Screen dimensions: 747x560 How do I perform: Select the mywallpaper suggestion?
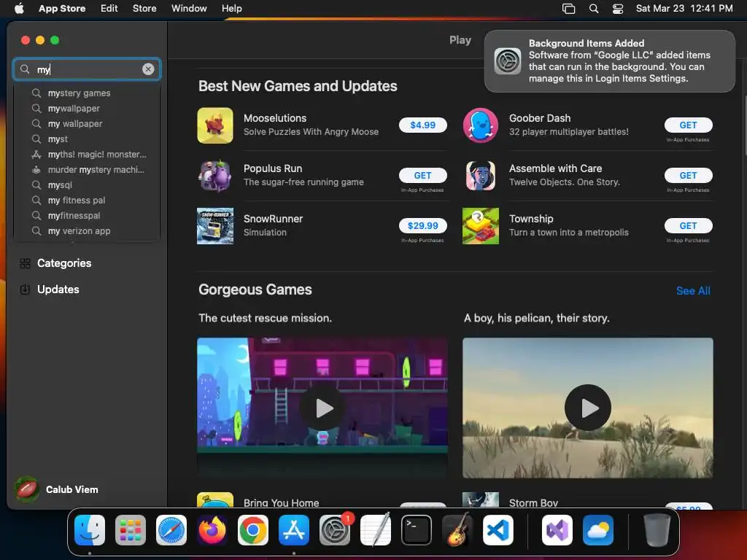[87, 108]
